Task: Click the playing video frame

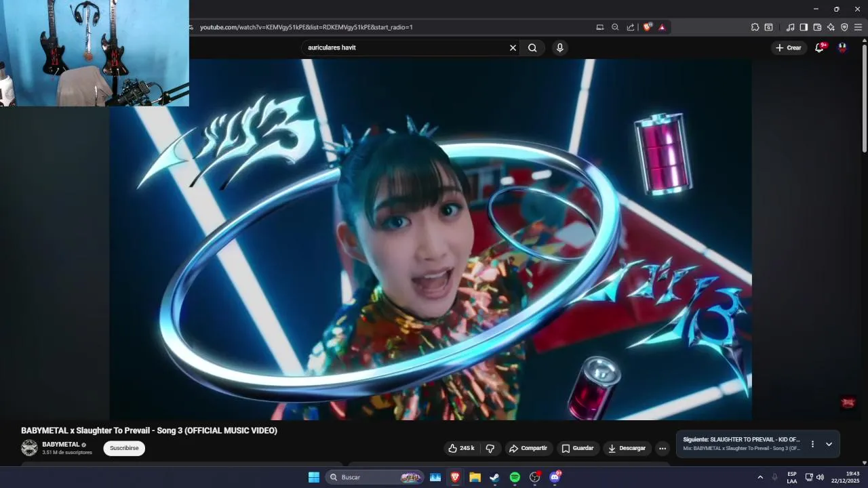Action: coord(431,239)
